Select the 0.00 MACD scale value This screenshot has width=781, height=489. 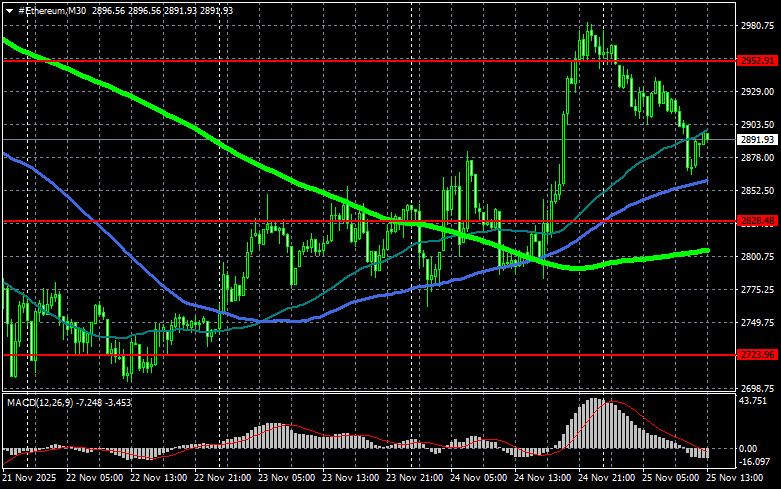749,449
